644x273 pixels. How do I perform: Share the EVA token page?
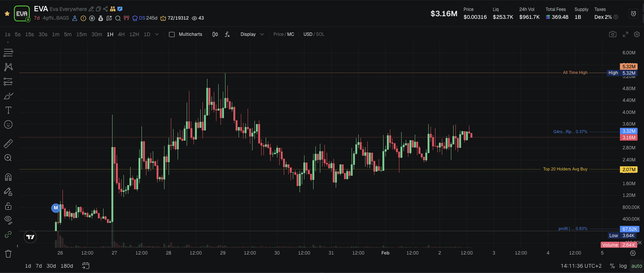pyautogui.click(x=105, y=9)
